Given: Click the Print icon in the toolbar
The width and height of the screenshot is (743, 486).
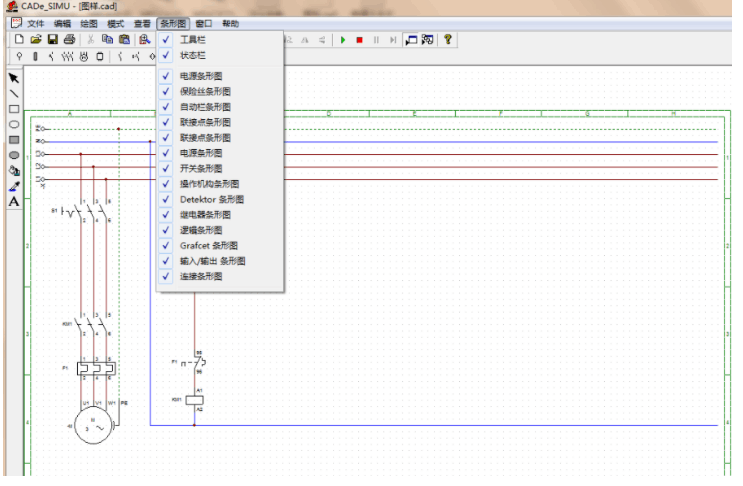Looking at the screenshot, I should [x=70, y=40].
